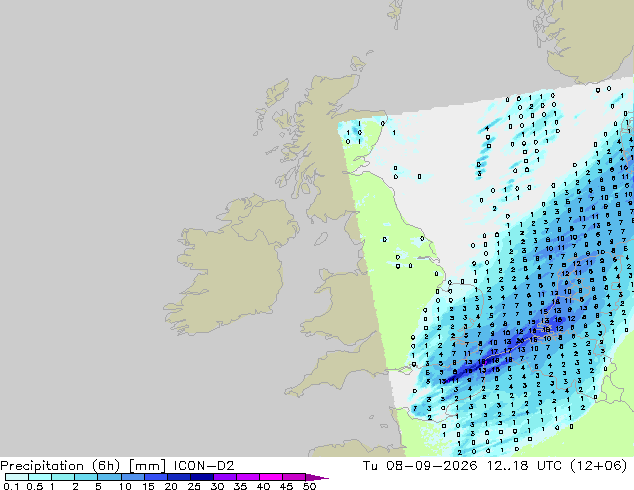Image resolution: width=634 pixels, height=490 pixels.
Task: Click the 5–10 mm legend swatch
Action: 109,477
